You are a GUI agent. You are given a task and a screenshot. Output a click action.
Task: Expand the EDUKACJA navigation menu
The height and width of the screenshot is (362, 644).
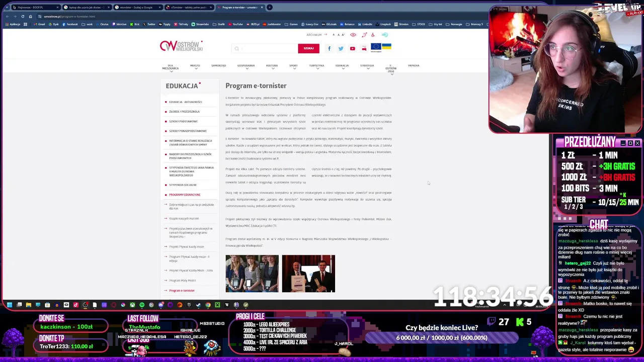pyautogui.click(x=342, y=66)
